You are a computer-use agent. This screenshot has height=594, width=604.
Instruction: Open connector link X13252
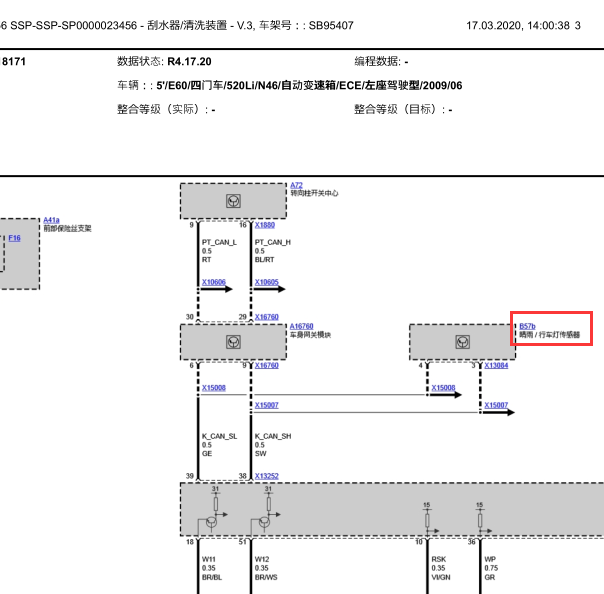coord(267,476)
